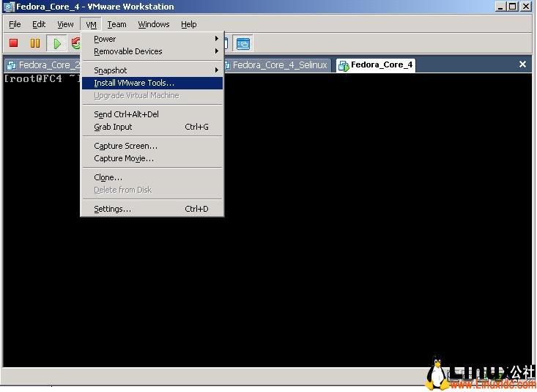Choose Clone from the VM menu
This screenshot has height=392, width=537.
tap(152, 177)
